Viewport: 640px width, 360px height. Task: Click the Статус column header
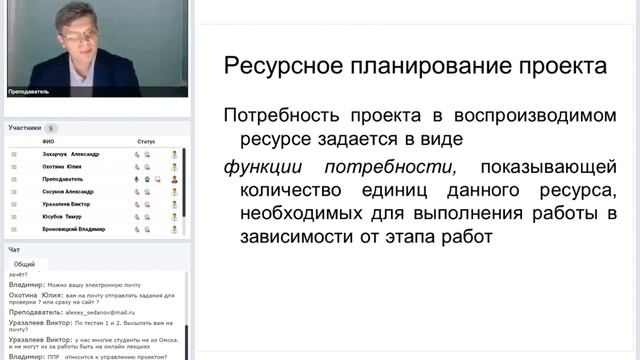[x=146, y=142]
